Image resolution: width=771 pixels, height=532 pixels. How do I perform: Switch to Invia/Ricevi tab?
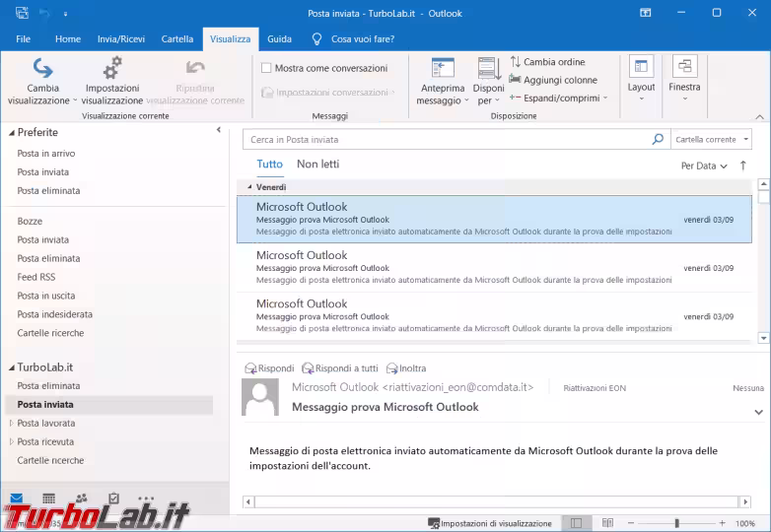point(121,38)
